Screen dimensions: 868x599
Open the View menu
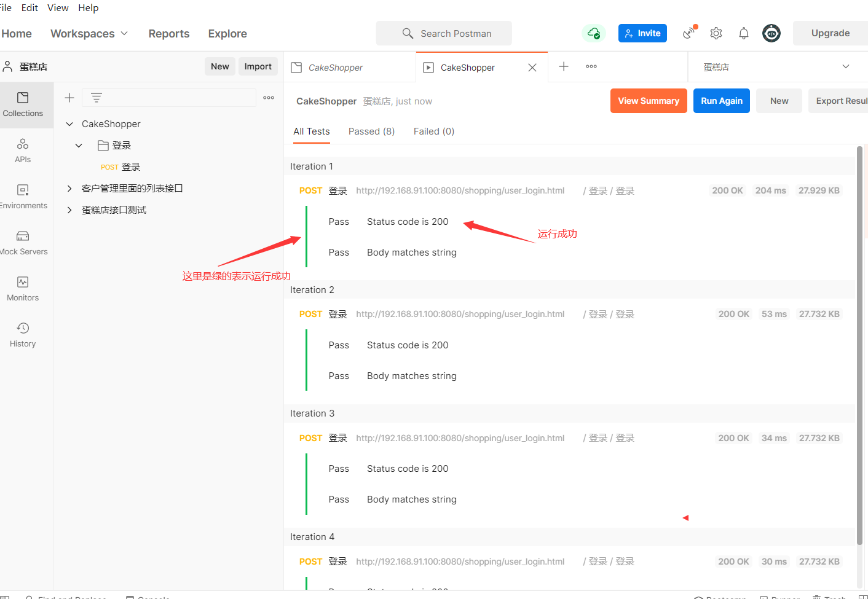58,8
